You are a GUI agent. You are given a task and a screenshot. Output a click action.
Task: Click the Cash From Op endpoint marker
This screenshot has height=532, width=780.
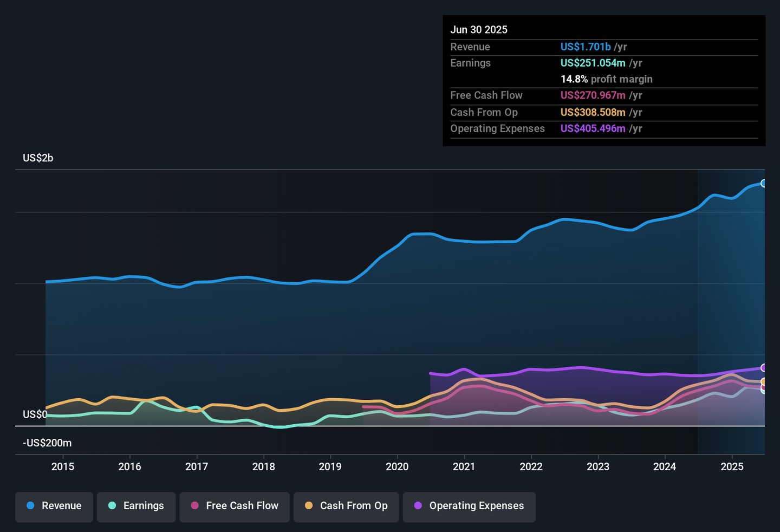[764, 382]
